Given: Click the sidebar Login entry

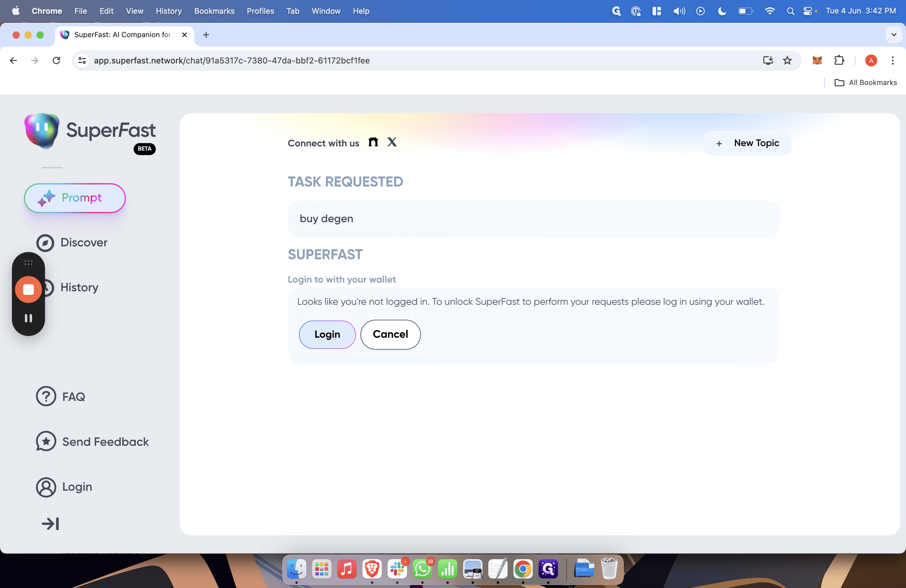Looking at the screenshot, I should click(x=64, y=487).
